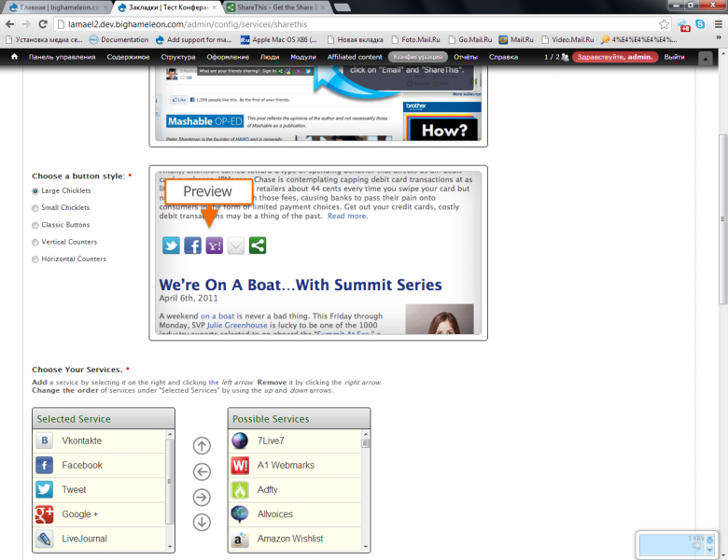Image resolution: width=728 pixels, height=560 pixels.
Task: Click the Выйти logout link
Action: (x=674, y=57)
